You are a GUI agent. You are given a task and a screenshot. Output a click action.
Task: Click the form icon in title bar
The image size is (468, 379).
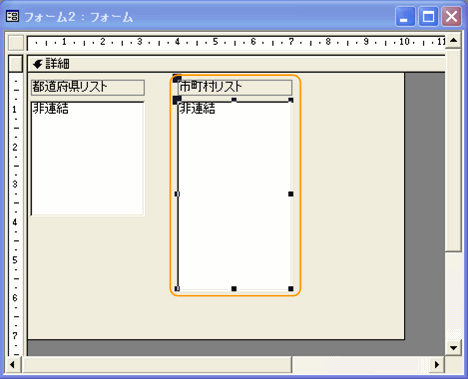(x=13, y=16)
